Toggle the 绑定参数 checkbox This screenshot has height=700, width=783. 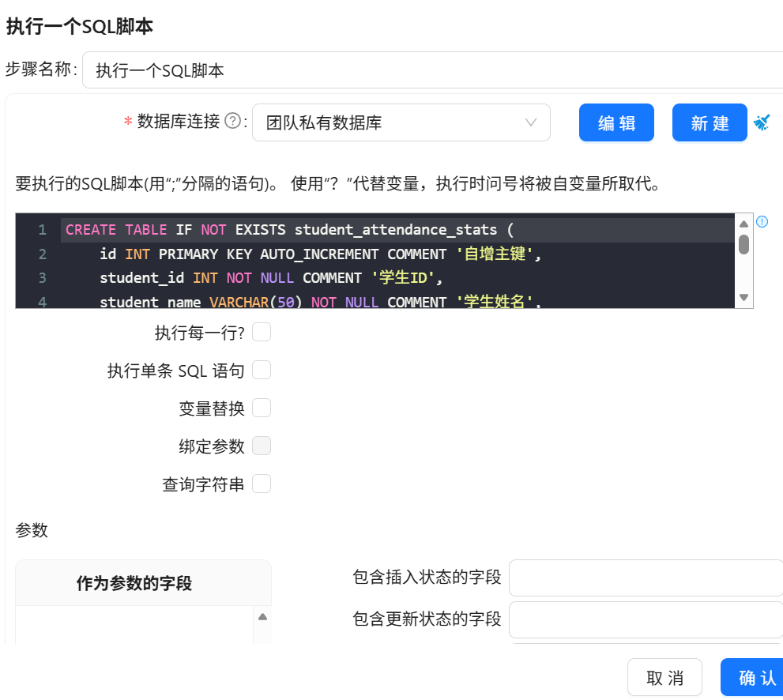coord(262,446)
